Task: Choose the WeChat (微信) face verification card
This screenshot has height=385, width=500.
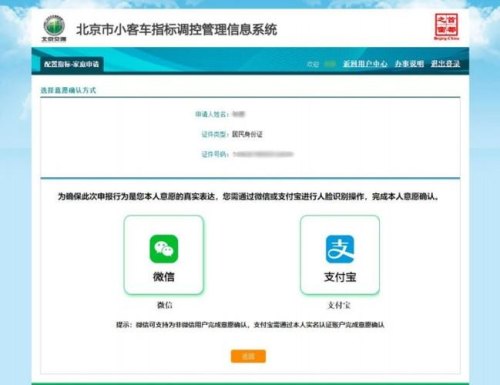Action: 164,255
